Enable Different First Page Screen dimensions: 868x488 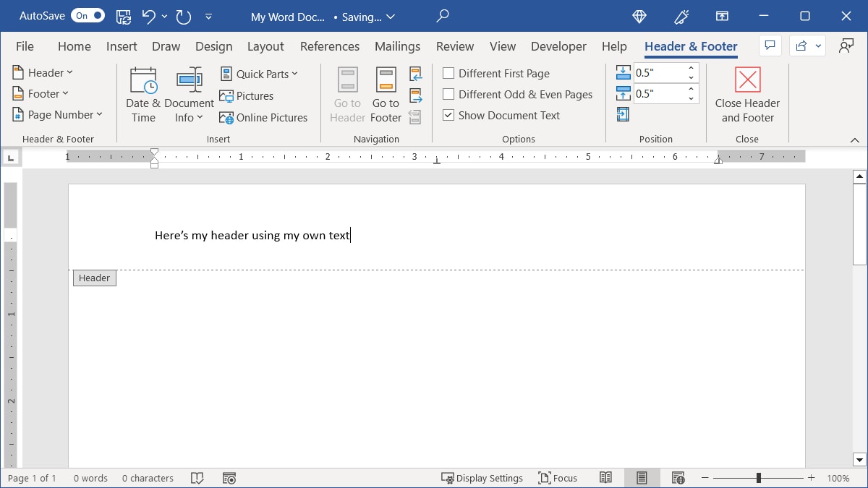pyautogui.click(x=448, y=73)
